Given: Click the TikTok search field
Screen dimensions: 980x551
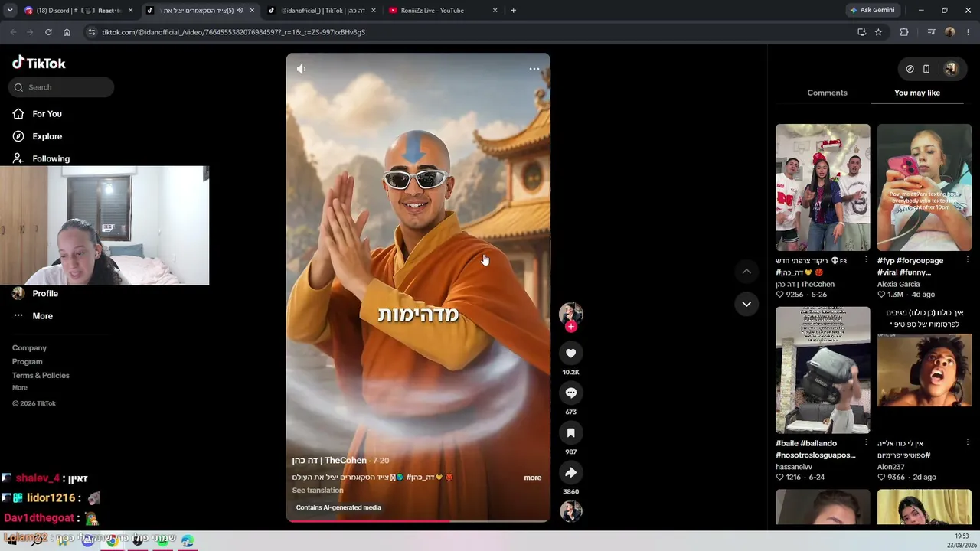Looking at the screenshot, I should 61,87.
